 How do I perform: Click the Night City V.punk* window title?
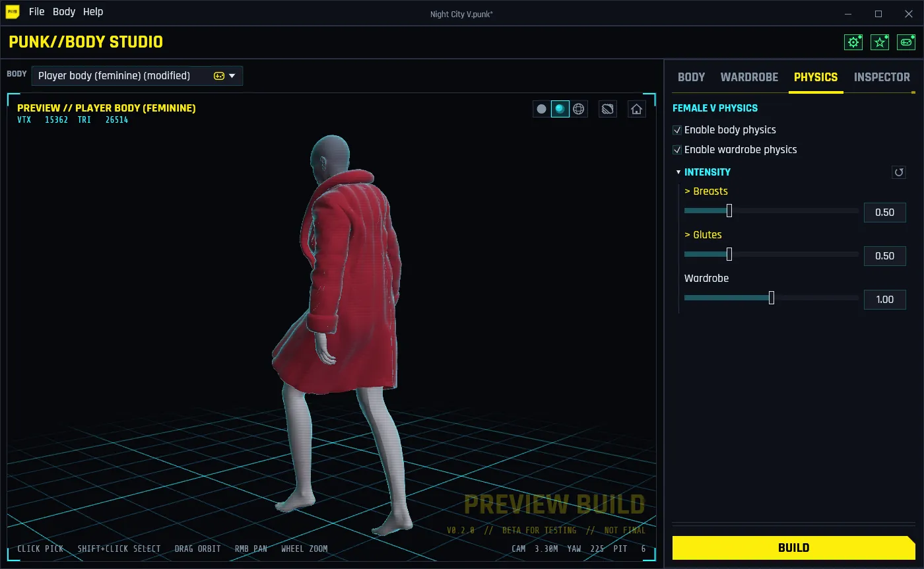[x=461, y=14]
